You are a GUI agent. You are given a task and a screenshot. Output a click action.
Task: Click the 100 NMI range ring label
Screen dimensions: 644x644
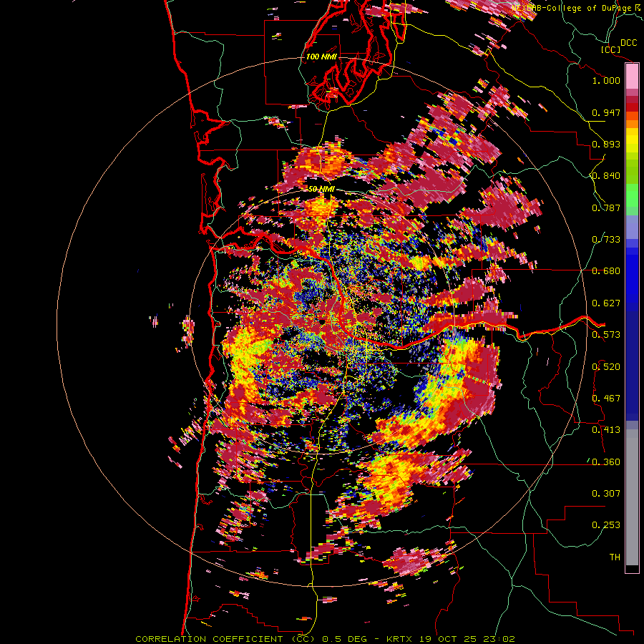[x=321, y=57]
